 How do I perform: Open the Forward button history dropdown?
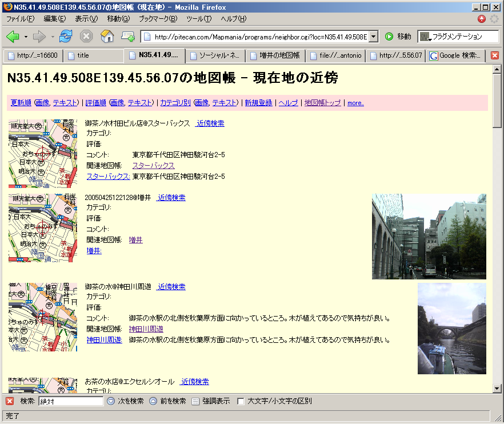coord(53,37)
